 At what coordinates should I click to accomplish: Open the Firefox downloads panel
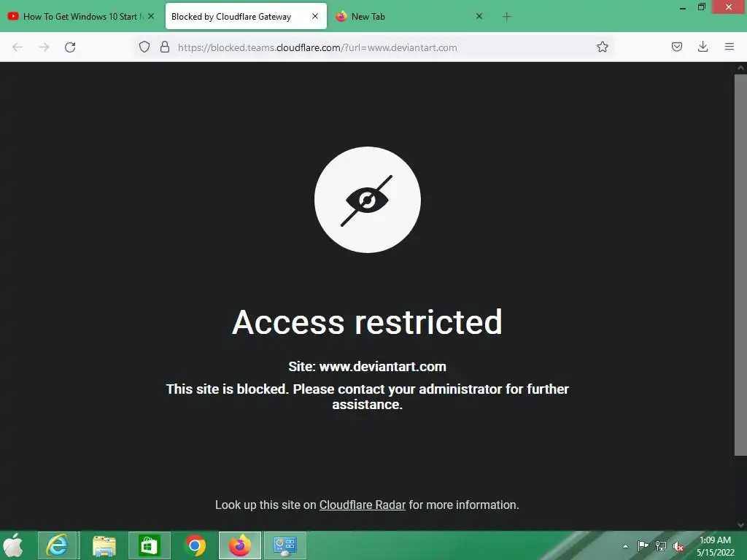pos(703,47)
